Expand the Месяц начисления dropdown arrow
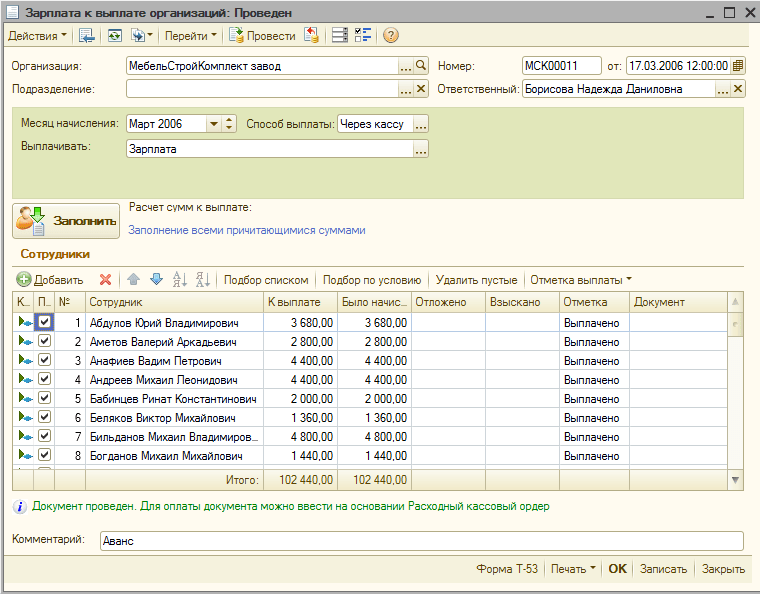Viewport: 760px width, 594px height. click(213, 124)
